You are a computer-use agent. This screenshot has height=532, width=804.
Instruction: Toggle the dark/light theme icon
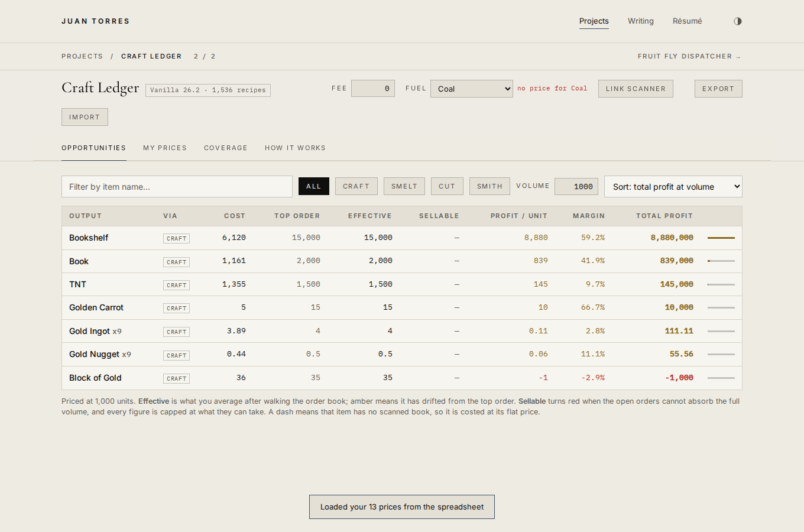(738, 21)
